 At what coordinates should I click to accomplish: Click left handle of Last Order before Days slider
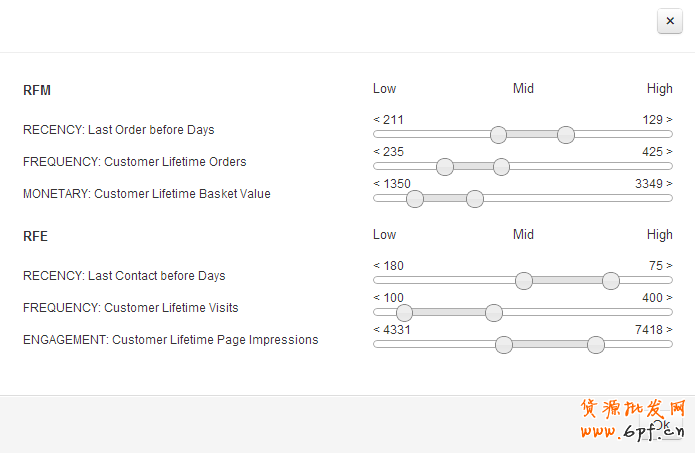point(498,135)
